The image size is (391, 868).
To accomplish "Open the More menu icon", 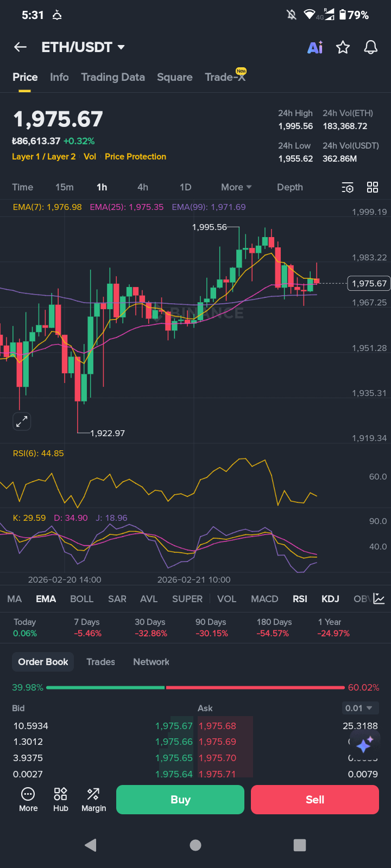I will (28, 800).
